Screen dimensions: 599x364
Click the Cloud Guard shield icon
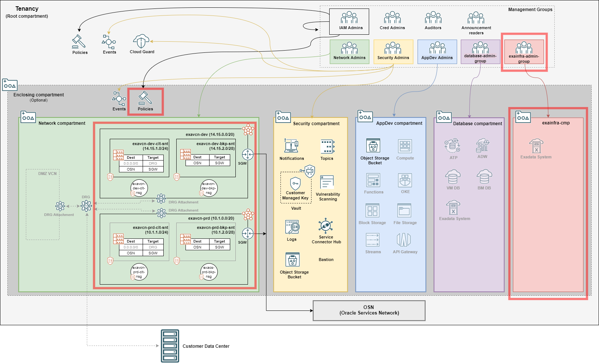[x=141, y=41]
